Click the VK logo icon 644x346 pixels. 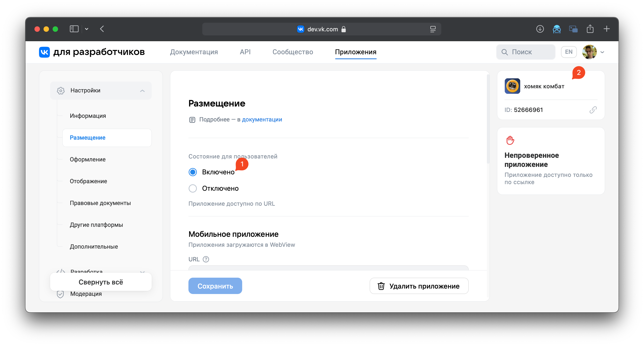point(44,52)
